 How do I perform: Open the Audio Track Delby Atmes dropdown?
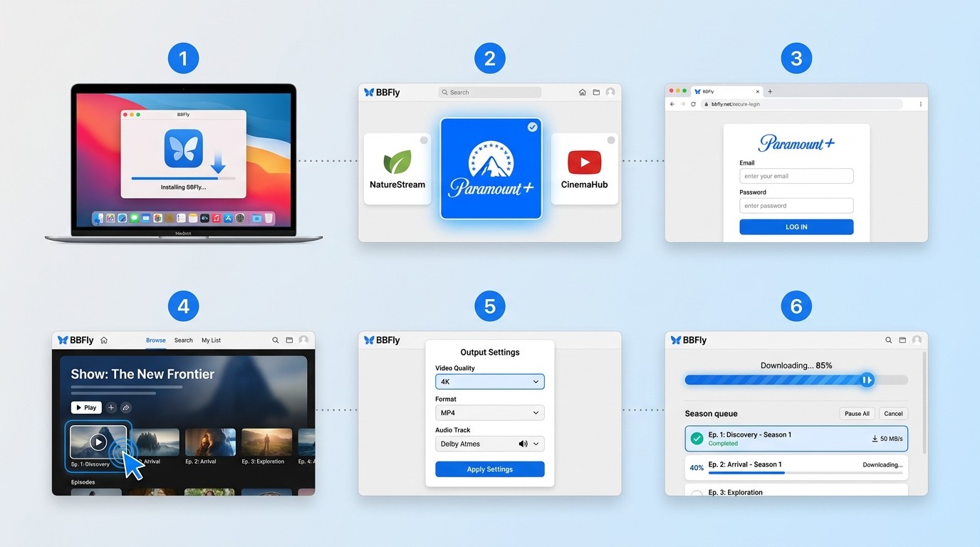click(490, 444)
